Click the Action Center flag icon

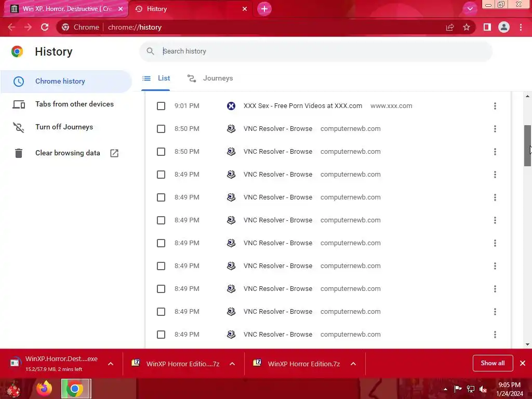[458, 389]
